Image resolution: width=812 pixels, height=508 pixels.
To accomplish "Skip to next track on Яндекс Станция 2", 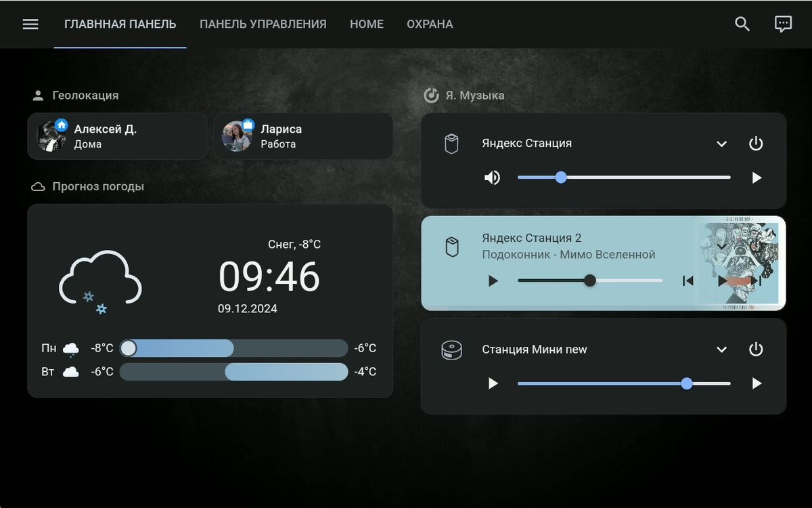I will [x=757, y=280].
